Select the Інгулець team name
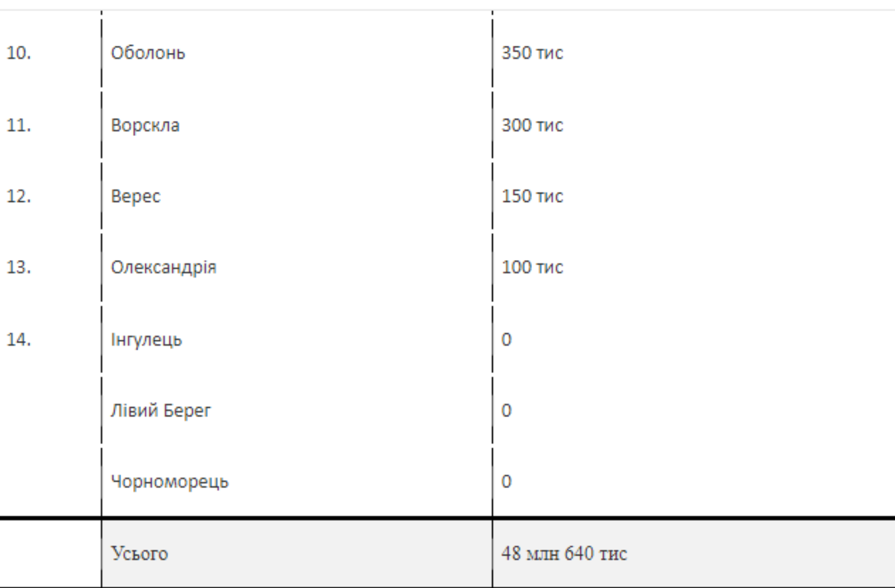 coord(146,340)
